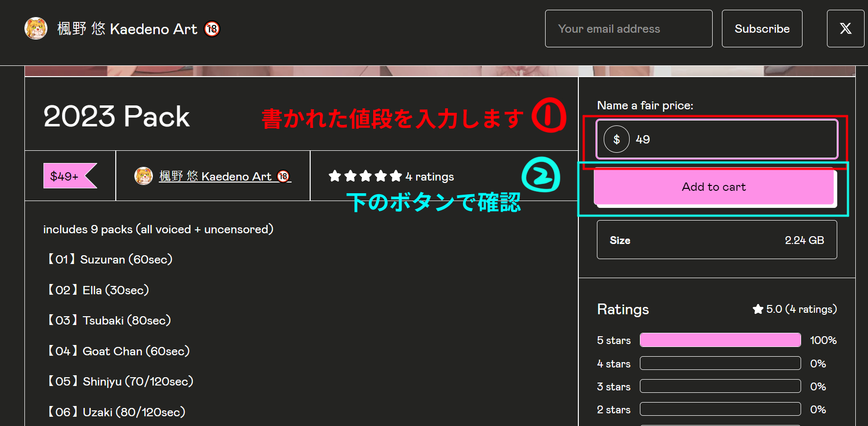Open the header Kaedeno Art profile name
868x426 pixels.
pyautogui.click(x=138, y=29)
